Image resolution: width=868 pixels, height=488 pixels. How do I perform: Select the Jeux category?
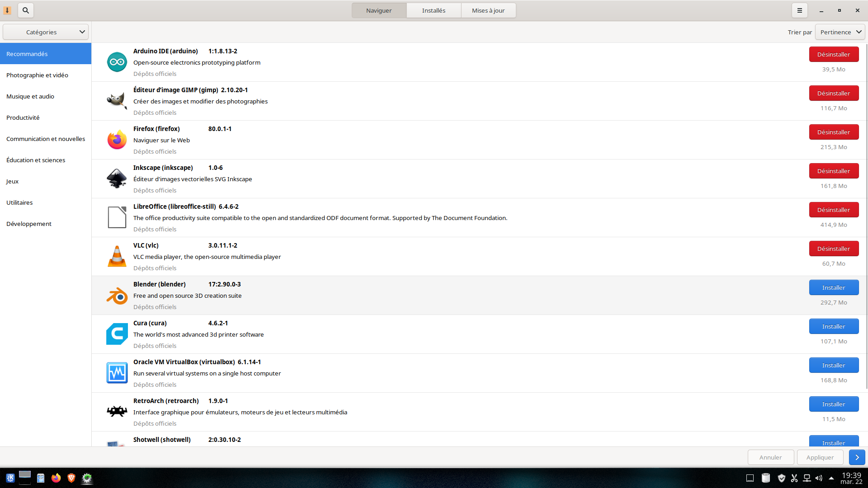[13, 181]
